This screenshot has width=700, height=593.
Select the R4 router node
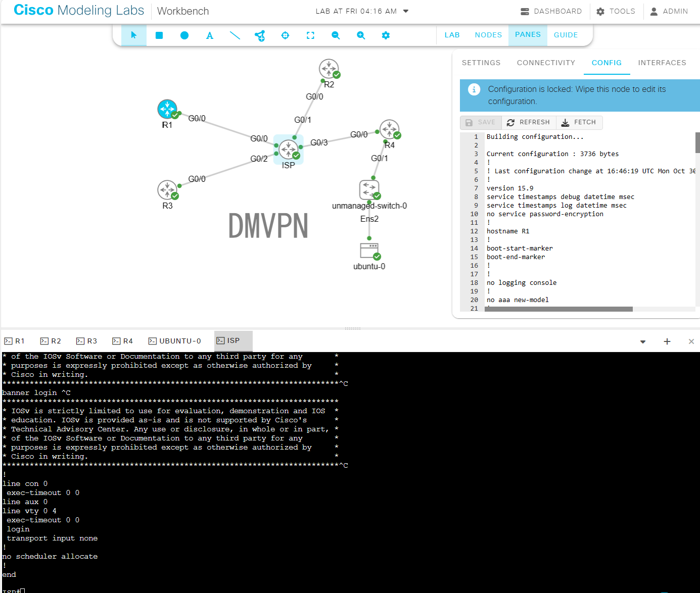(x=390, y=129)
